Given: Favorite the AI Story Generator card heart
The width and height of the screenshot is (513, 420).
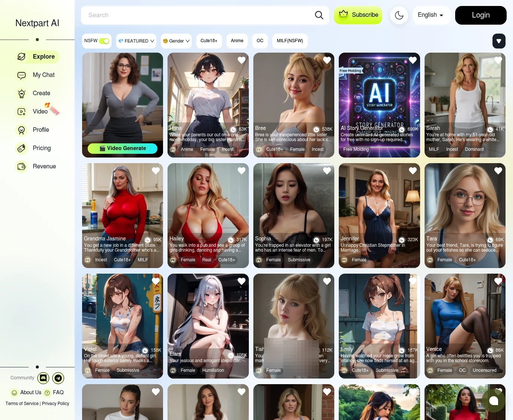Looking at the screenshot, I should coord(413,60).
